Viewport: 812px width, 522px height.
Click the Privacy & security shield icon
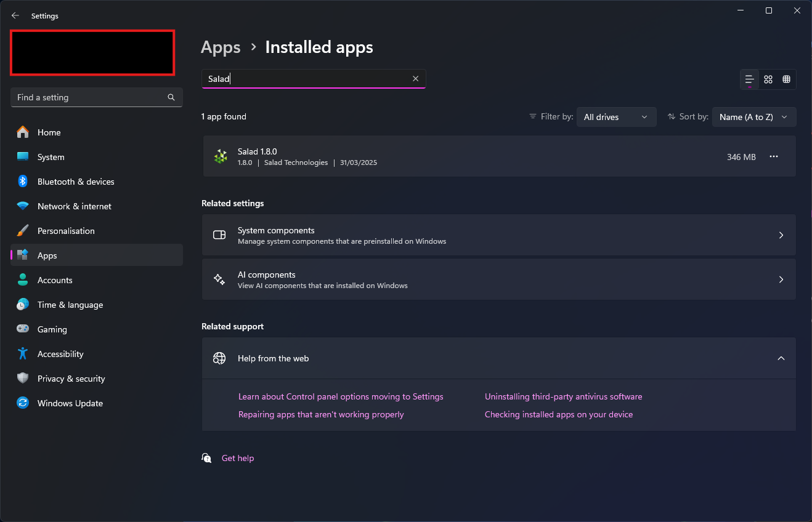pyautogui.click(x=23, y=379)
